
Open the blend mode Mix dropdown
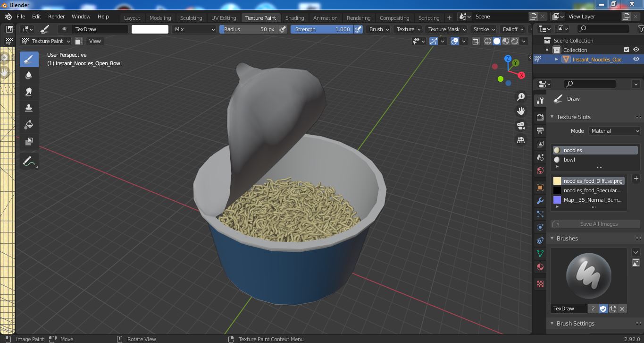(194, 29)
